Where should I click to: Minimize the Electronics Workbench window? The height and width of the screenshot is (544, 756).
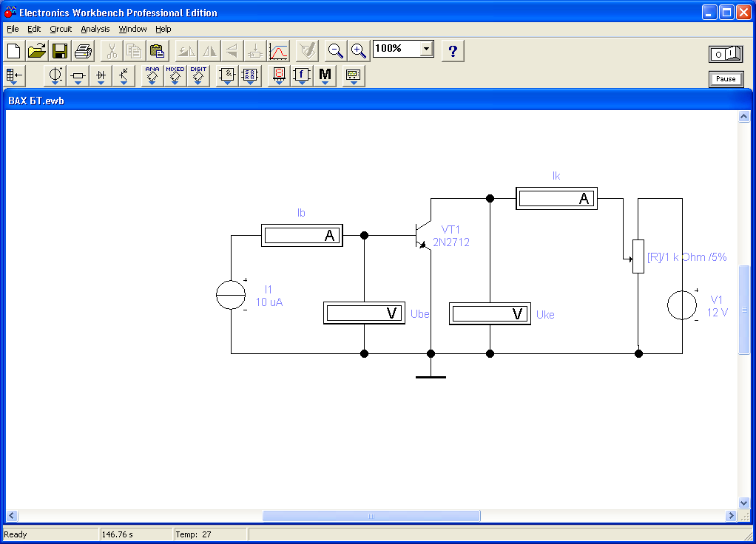click(x=709, y=13)
